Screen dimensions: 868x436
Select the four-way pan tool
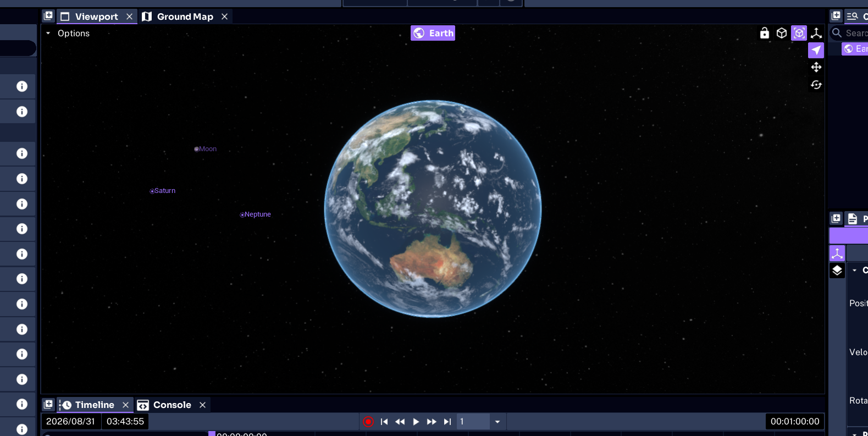(x=816, y=67)
